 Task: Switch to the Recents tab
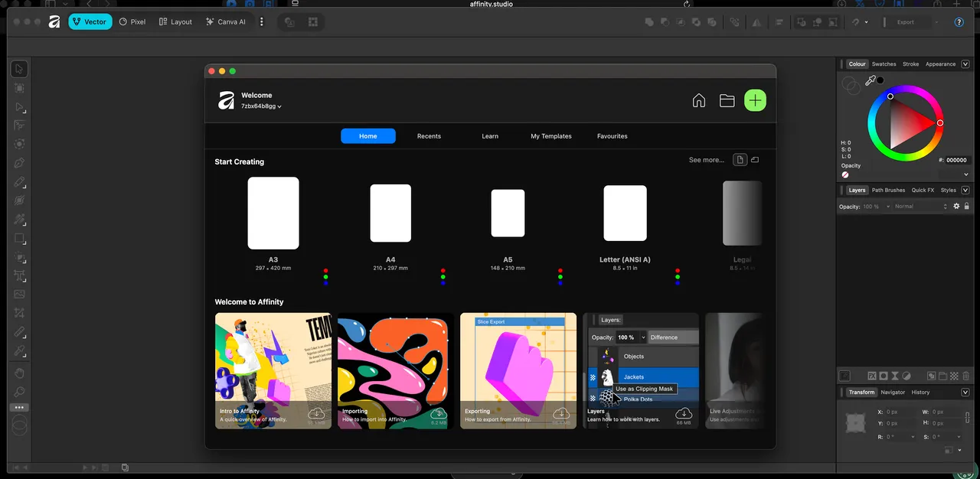point(429,136)
